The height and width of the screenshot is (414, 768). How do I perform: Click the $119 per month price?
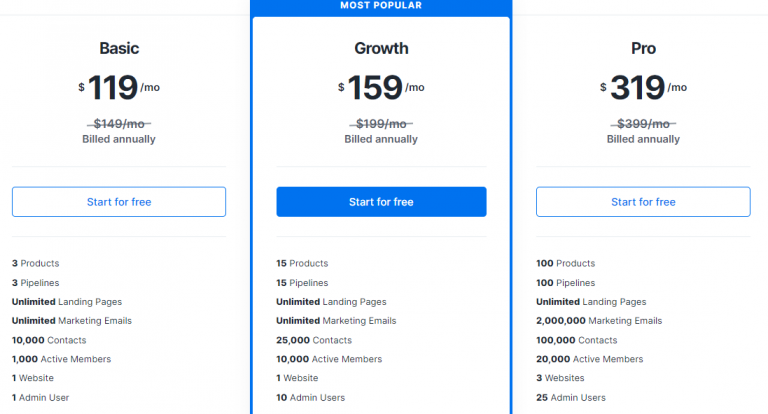(x=119, y=88)
